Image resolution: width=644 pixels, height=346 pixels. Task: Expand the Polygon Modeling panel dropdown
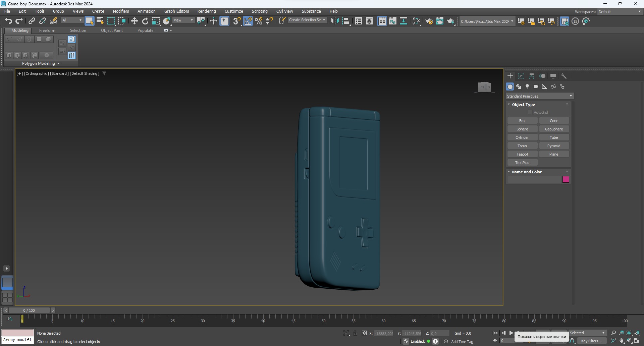(41, 63)
